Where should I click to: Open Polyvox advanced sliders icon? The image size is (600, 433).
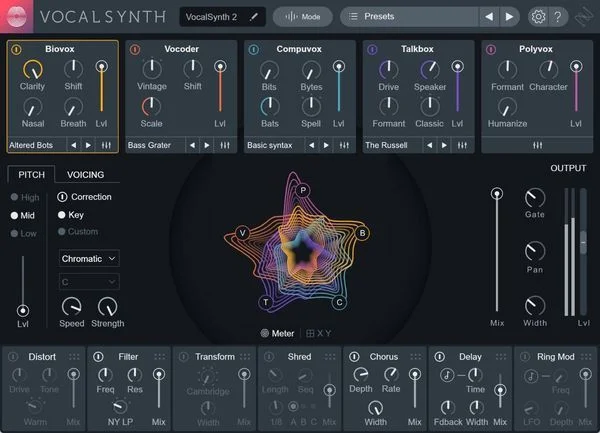[x=538, y=145]
